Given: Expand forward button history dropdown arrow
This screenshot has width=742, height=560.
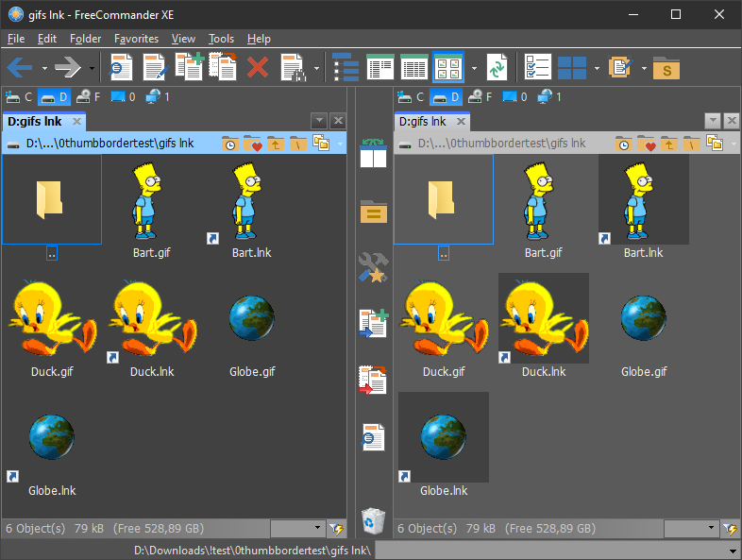Looking at the screenshot, I should (x=92, y=68).
